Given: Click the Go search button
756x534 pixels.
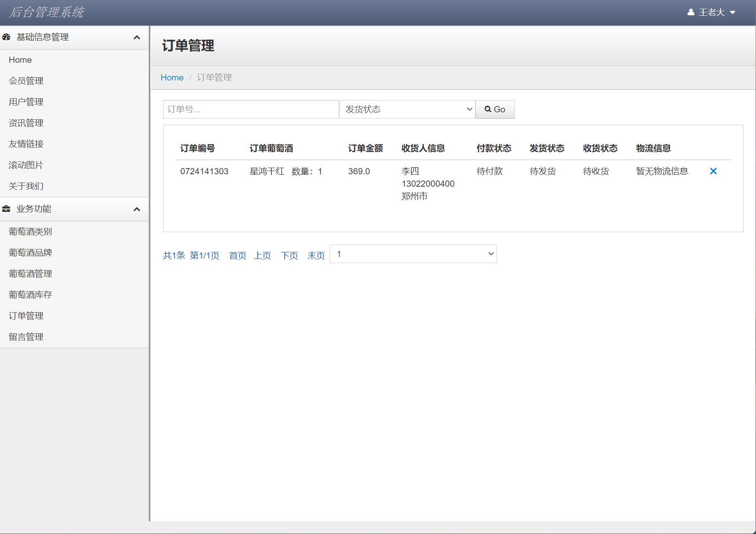Looking at the screenshot, I should (x=495, y=109).
